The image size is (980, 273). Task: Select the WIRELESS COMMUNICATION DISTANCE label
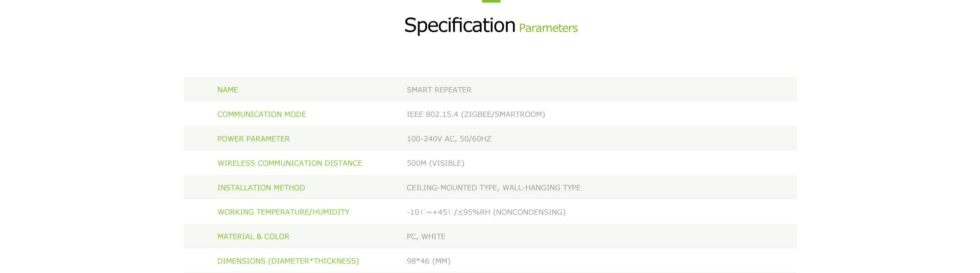click(290, 163)
